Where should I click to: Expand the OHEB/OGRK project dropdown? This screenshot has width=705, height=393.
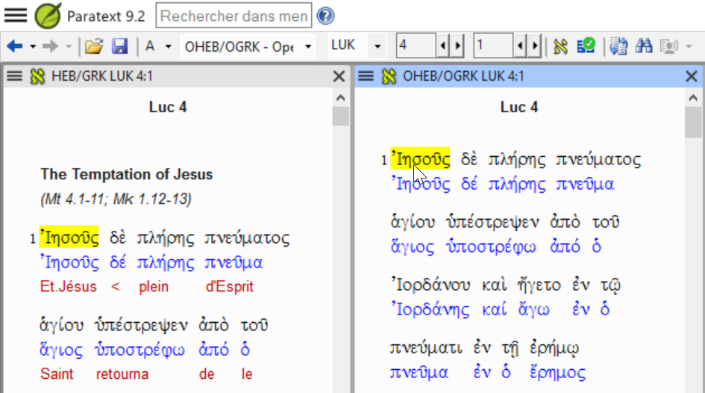tap(308, 46)
